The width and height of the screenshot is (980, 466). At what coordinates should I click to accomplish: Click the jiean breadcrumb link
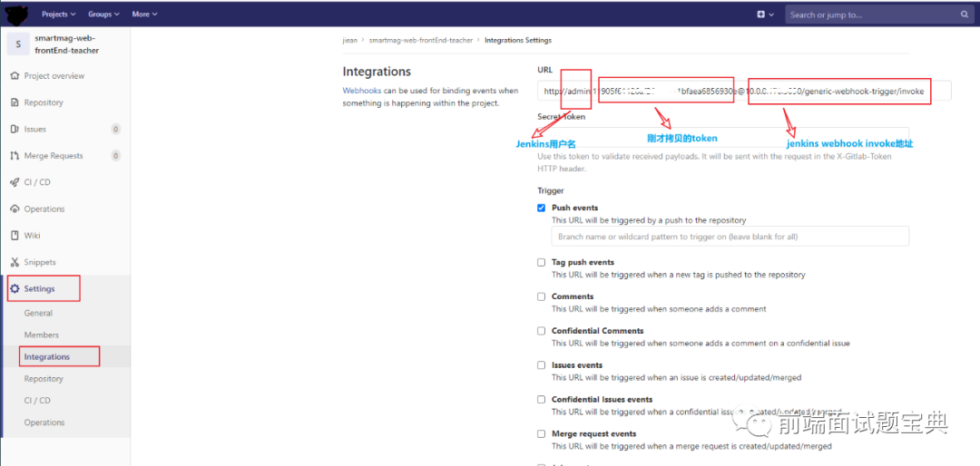pos(350,40)
